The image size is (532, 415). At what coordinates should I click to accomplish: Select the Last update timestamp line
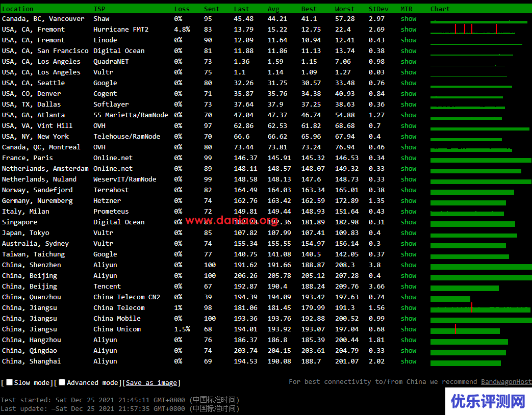(x=120, y=408)
